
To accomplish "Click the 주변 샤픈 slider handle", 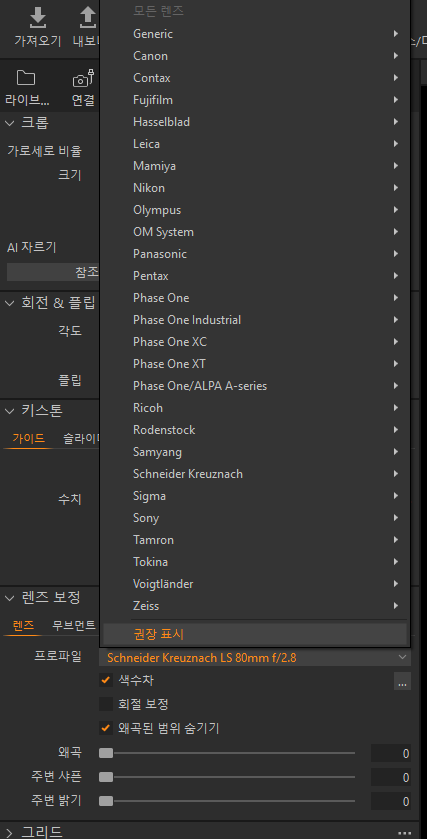I will (106, 776).
